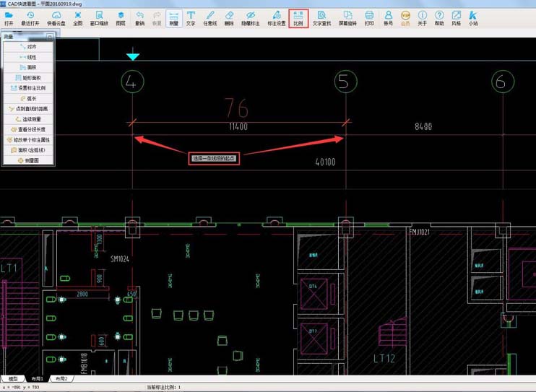Screen dimensions: 536x392
Task: Switch to the 模型 model tab
Action: (x=12, y=379)
